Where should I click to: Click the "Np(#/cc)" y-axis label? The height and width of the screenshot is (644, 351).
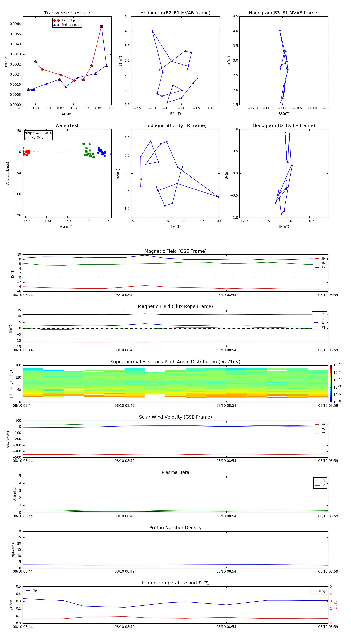point(13,550)
